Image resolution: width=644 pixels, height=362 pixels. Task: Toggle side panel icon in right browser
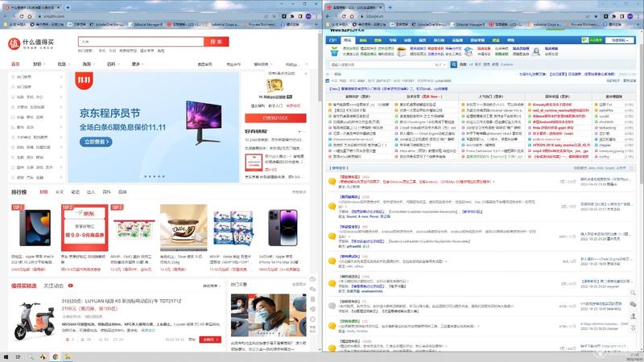[621, 16]
